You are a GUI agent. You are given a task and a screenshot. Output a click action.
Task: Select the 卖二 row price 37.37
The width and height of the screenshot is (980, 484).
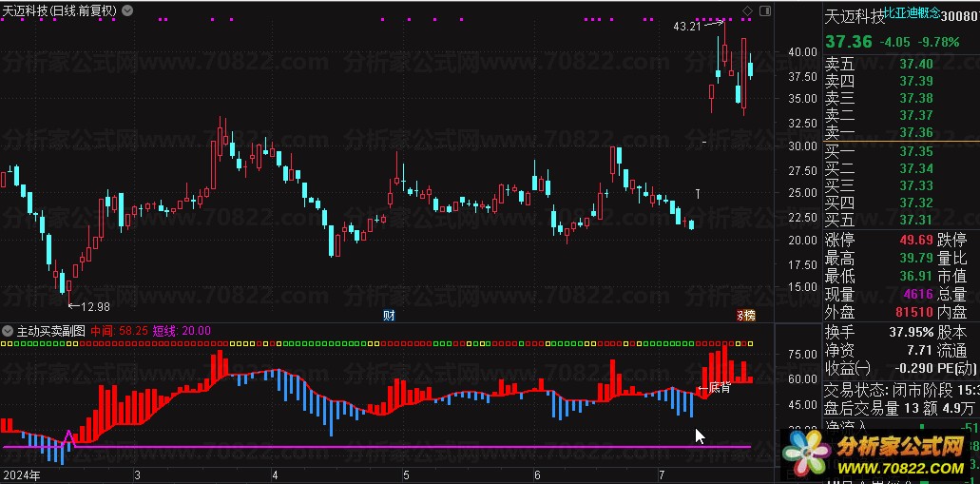(916, 115)
